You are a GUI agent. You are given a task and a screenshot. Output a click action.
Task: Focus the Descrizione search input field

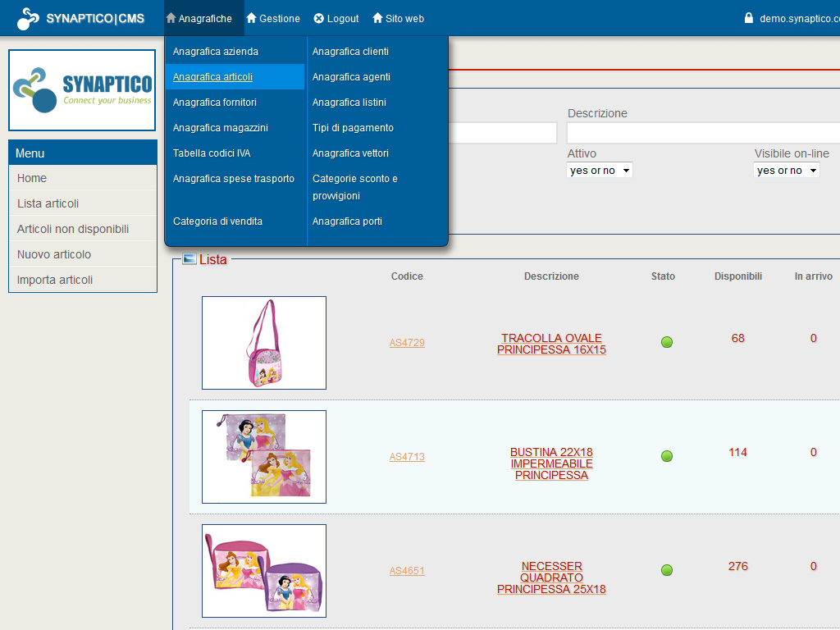click(x=703, y=133)
